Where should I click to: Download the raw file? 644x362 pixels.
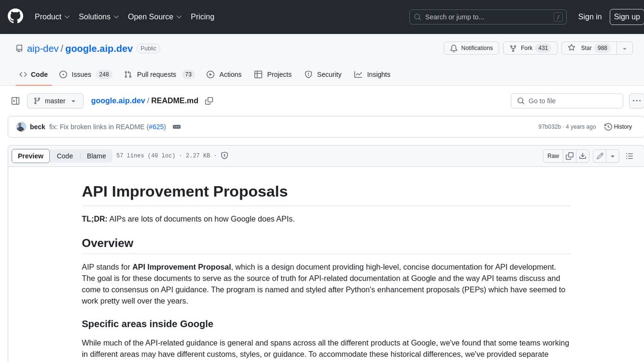583,156
